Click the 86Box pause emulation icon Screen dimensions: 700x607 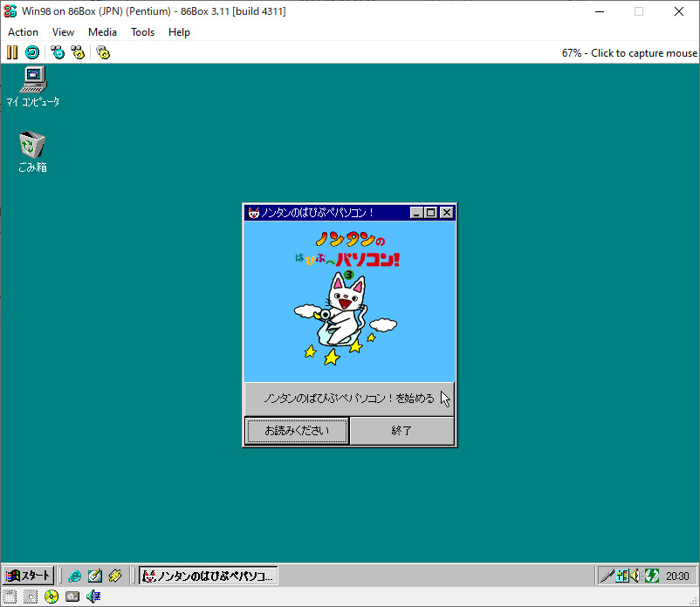pyautogui.click(x=12, y=52)
